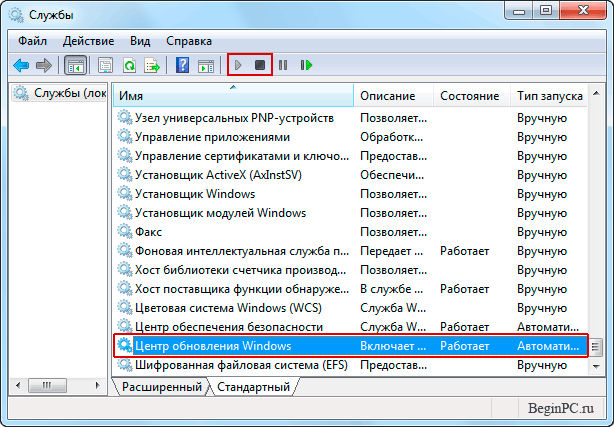Select Установщик Windows service row
The image size is (614, 427).
tap(351, 194)
